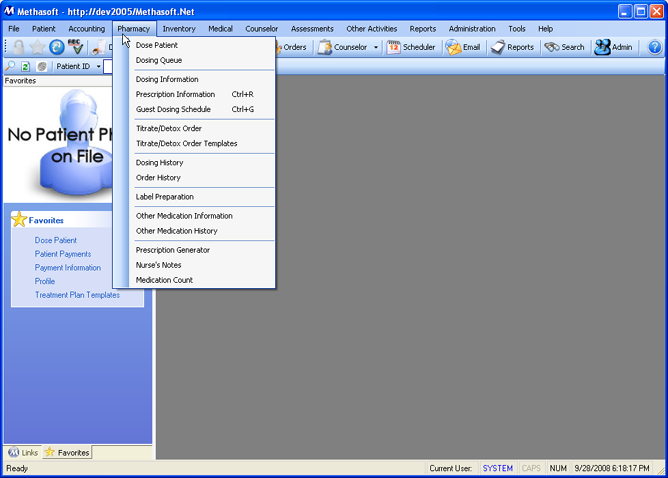
Task: Open the Medical menu
Action: click(220, 29)
